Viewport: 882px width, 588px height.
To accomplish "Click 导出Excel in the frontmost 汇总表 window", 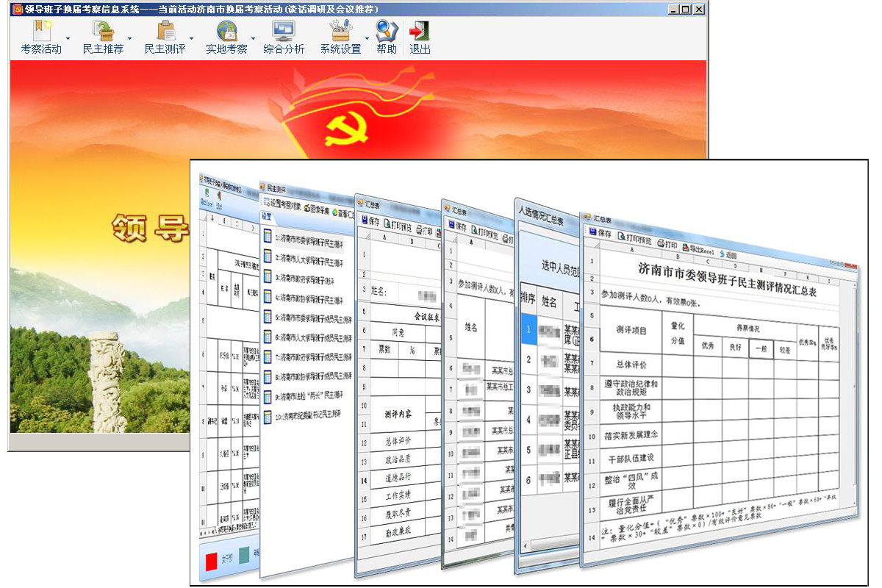I will tap(699, 248).
